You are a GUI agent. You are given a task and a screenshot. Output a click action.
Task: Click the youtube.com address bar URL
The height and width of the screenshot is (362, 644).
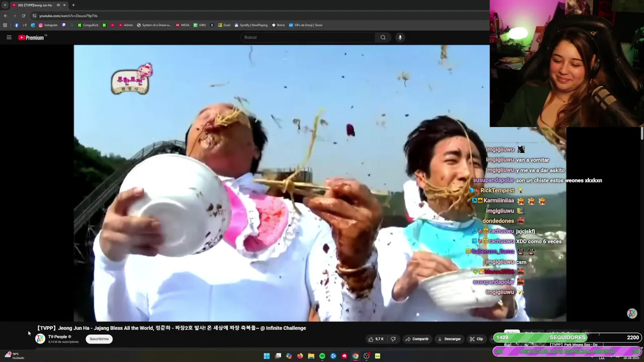point(68,16)
